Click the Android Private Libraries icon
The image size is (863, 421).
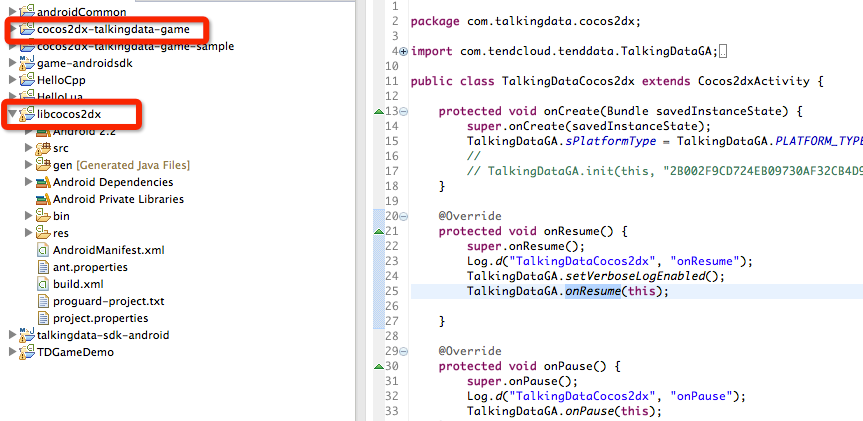pos(43,199)
